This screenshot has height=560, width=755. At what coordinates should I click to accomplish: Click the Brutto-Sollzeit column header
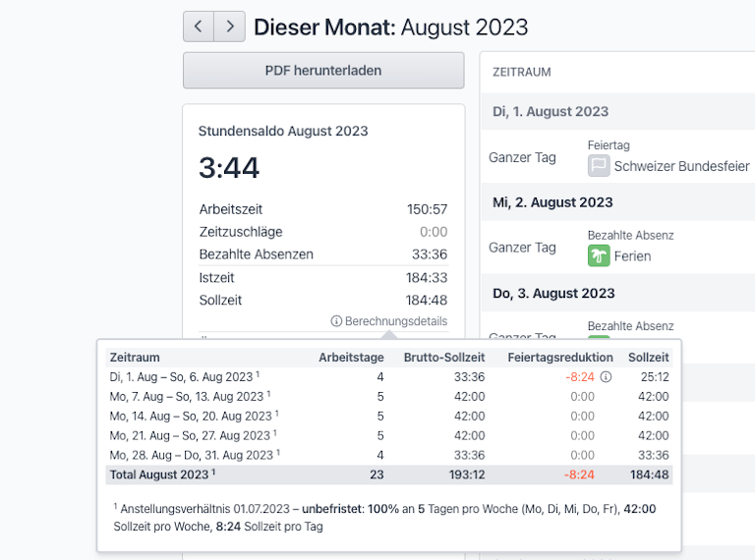444,358
